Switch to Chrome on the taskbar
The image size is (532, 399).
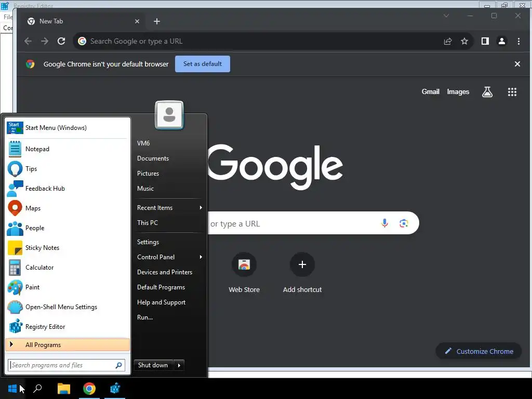(x=89, y=389)
